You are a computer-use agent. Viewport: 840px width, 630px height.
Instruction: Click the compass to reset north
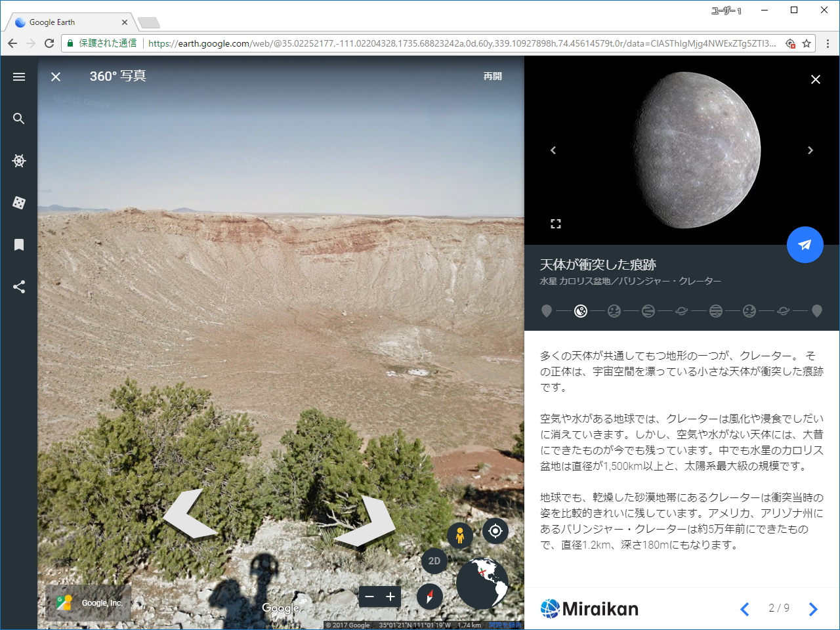pos(430,597)
